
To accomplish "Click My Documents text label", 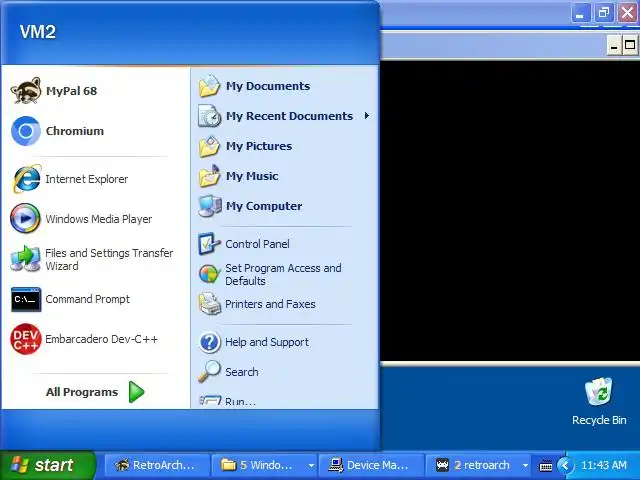I will pyautogui.click(x=268, y=86).
